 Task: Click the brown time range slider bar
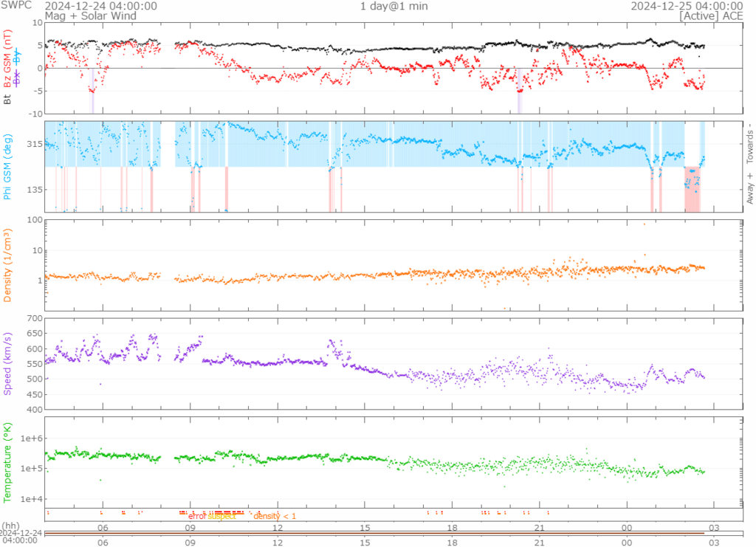[x=374, y=533]
